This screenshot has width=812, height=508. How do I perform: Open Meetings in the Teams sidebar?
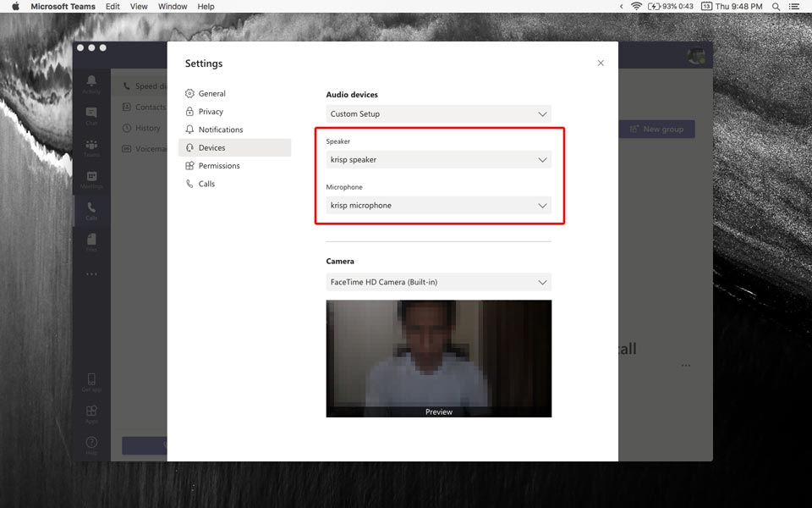coord(91,179)
